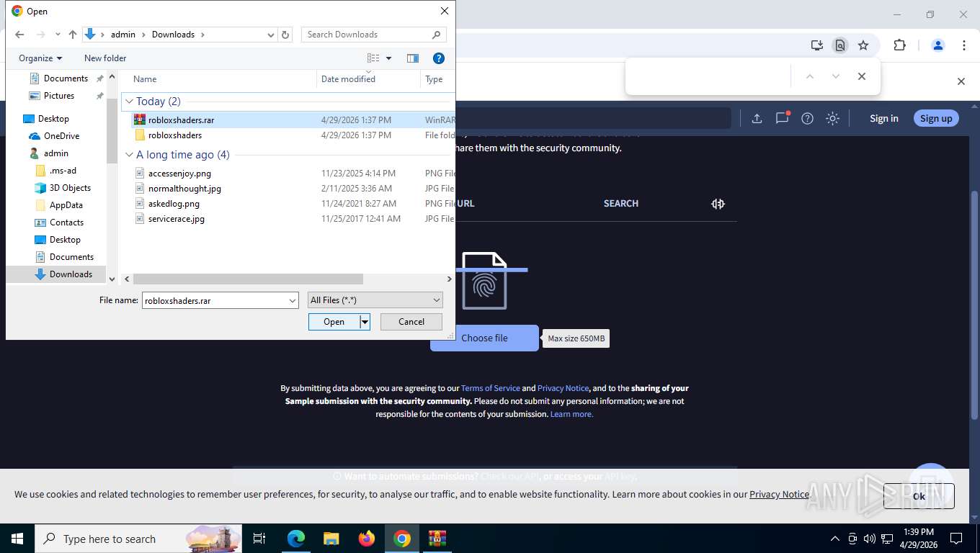The image size is (980, 553).
Task: Switch to the SEARCH tab
Action: [x=621, y=204]
